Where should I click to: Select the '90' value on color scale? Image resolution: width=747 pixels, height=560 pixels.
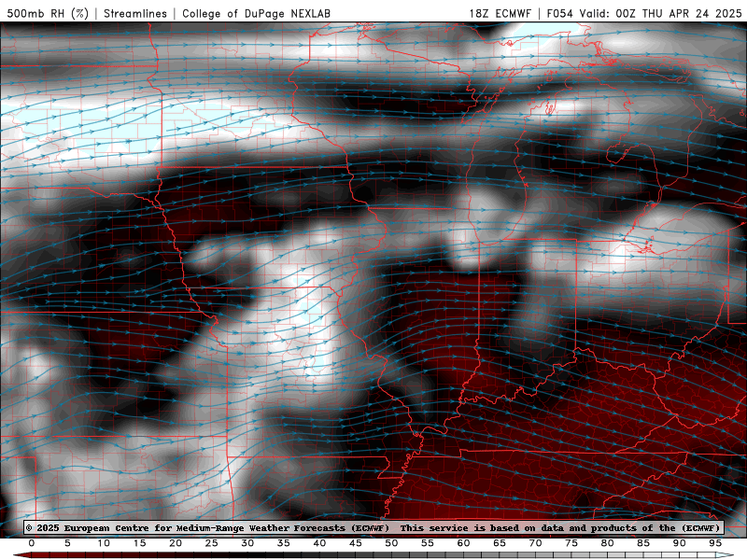(x=679, y=543)
